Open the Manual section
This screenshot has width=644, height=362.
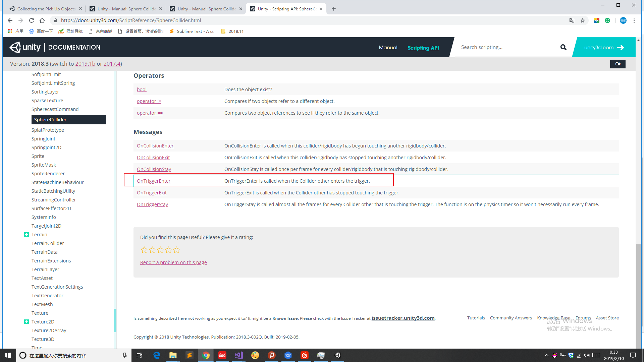pyautogui.click(x=388, y=48)
